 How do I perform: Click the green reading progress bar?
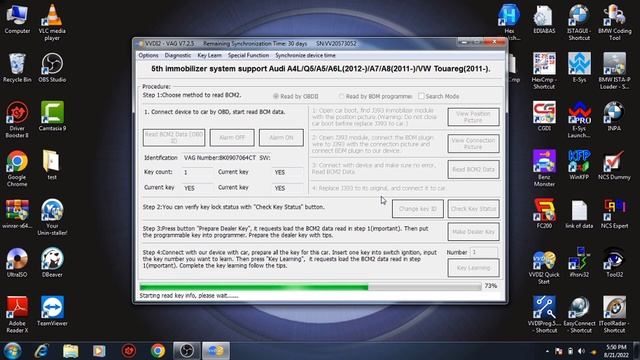pos(311,287)
